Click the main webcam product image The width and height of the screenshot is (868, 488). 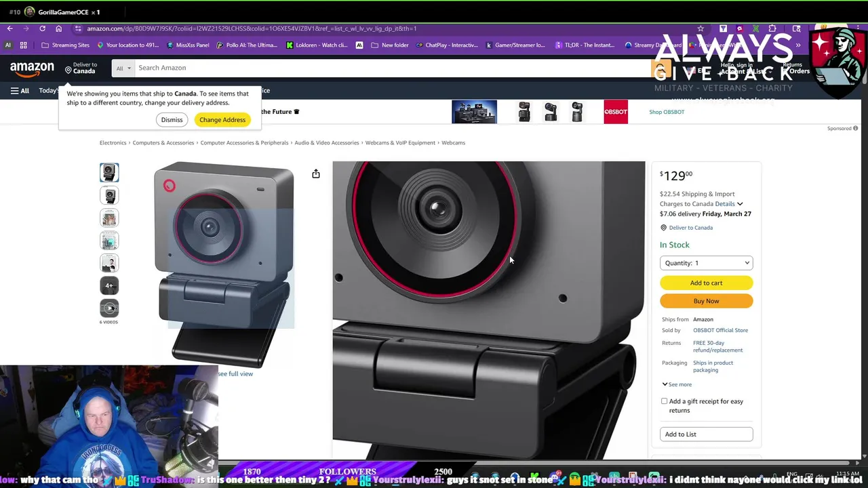tap(224, 264)
